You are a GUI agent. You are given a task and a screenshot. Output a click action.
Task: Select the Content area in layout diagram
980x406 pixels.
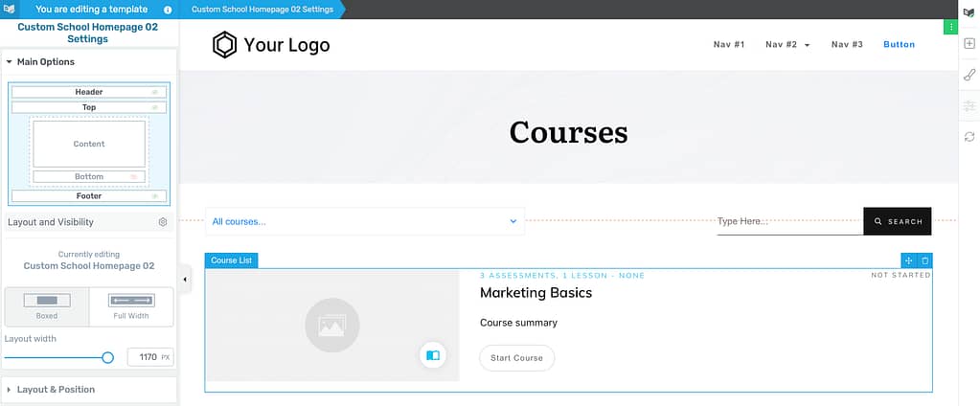tap(89, 144)
